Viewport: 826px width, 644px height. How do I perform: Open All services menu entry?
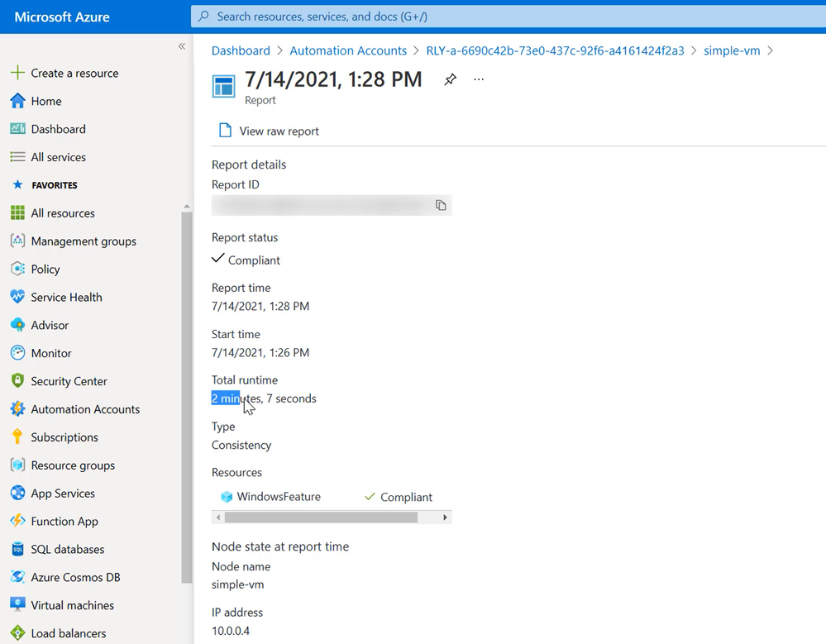[58, 157]
